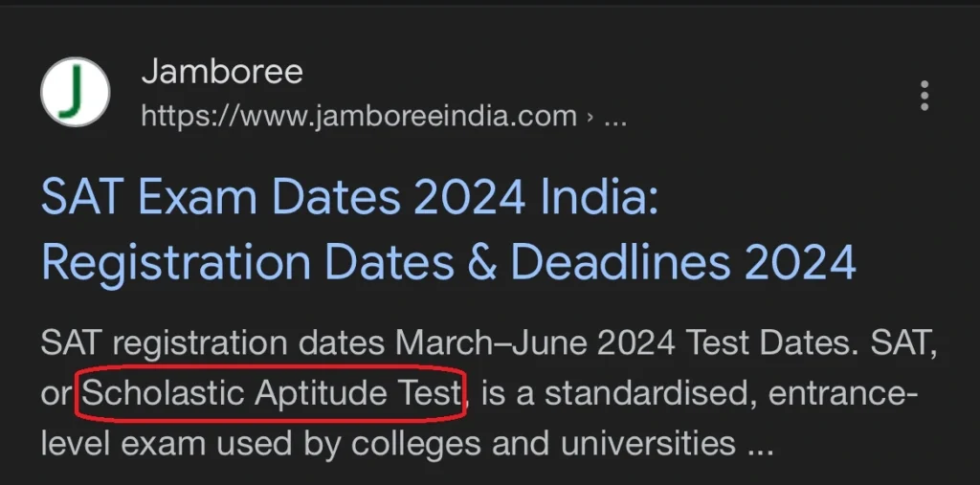980x485 pixels.
Task: Click the Jamboree site name
Action: pos(222,71)
